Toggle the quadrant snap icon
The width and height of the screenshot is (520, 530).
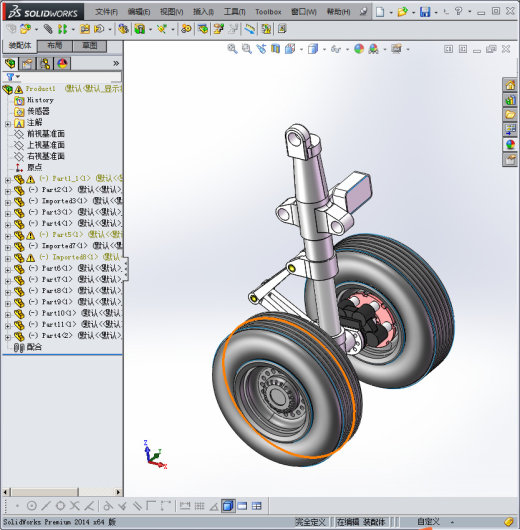60,506
